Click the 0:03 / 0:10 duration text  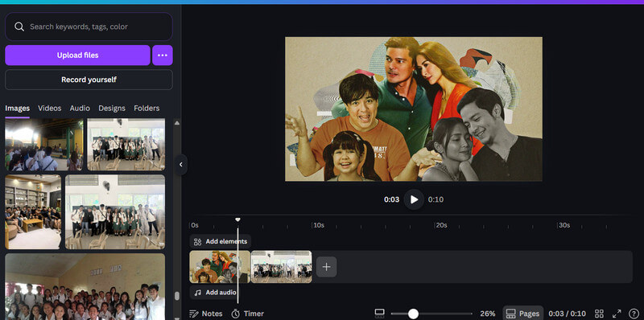coord(568,314)
